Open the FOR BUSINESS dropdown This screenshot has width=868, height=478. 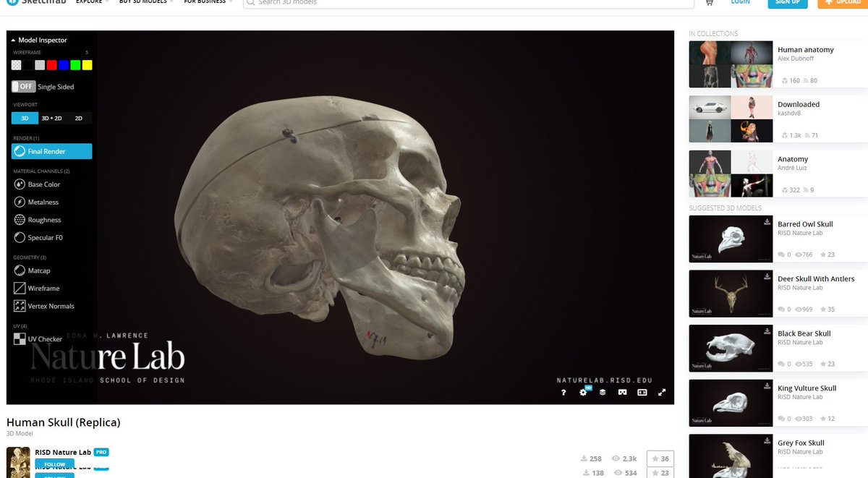208,2
